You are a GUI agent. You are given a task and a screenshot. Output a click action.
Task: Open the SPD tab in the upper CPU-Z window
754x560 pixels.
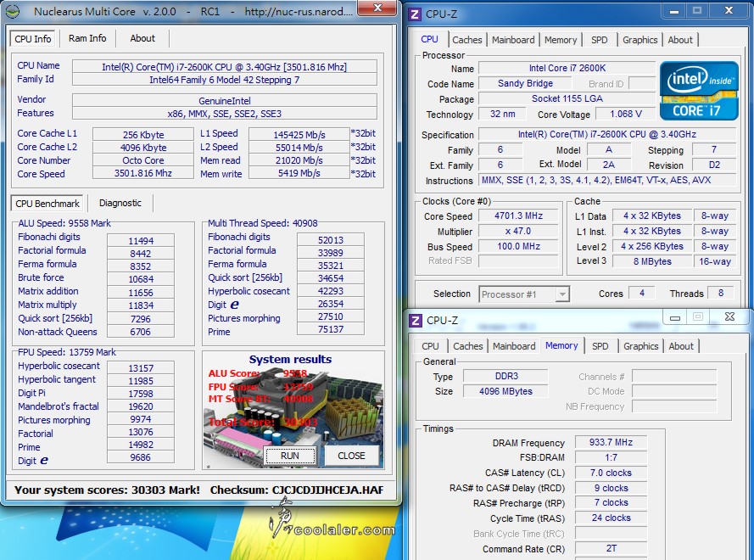pyautogui.click(x=599, y=40)
